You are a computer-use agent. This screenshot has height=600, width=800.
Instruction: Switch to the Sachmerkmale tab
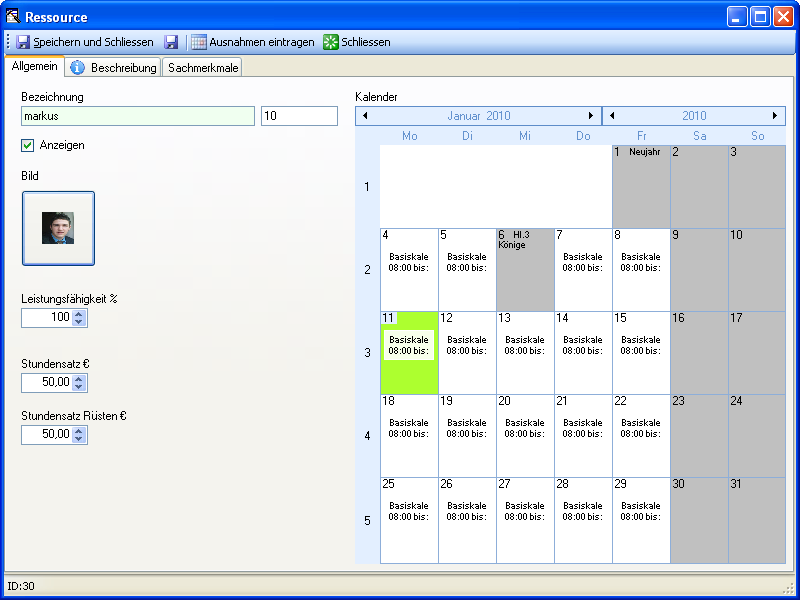pos(203,68)
